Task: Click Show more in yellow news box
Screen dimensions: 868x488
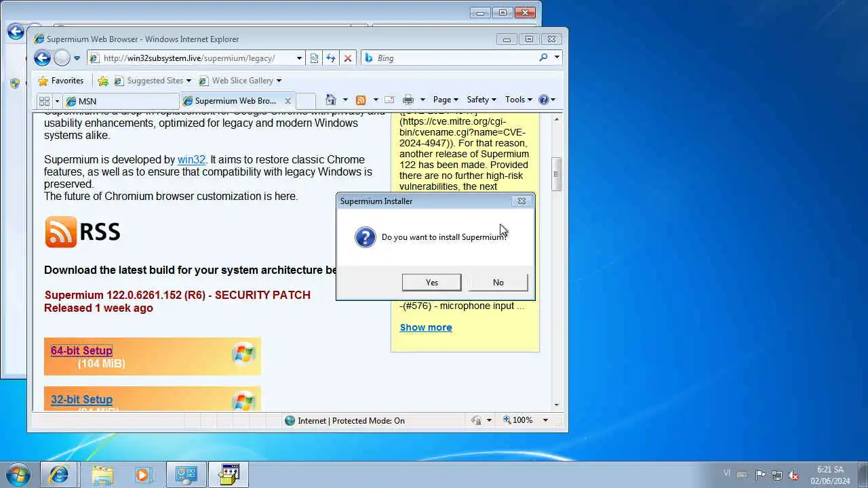Action: pos(426,327)
